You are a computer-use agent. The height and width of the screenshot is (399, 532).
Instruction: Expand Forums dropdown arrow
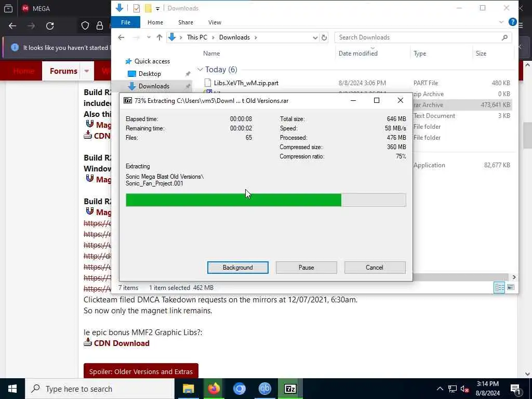(x=87, y=71)
